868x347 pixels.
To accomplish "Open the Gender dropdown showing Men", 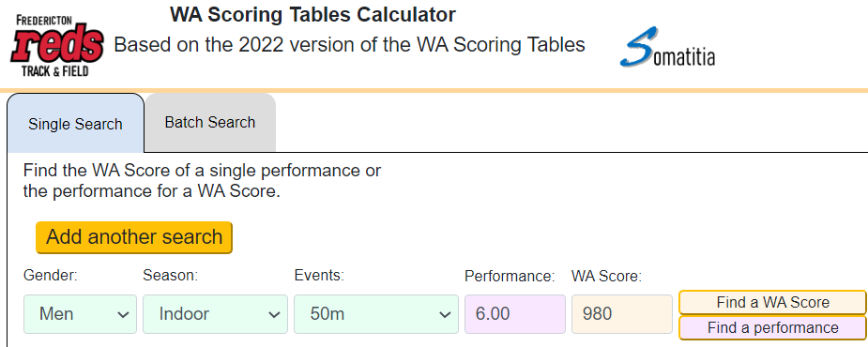I will tap(81, 314).
